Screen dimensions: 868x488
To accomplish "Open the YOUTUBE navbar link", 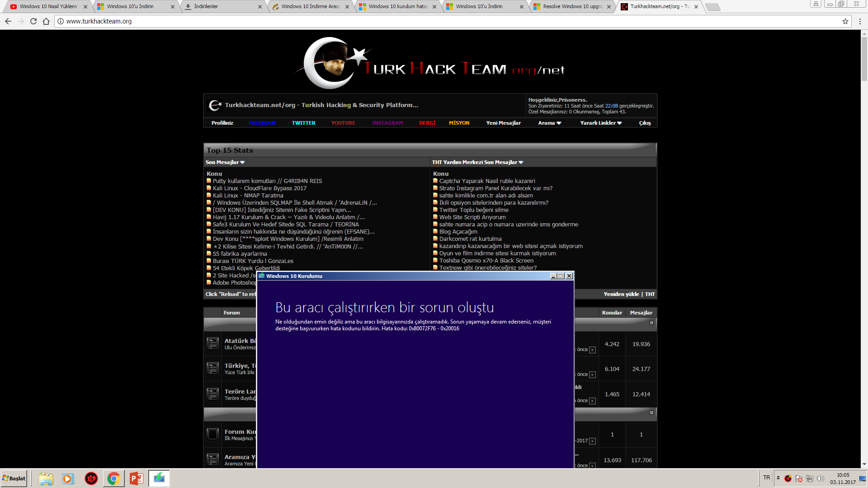I will pos(343,123).
